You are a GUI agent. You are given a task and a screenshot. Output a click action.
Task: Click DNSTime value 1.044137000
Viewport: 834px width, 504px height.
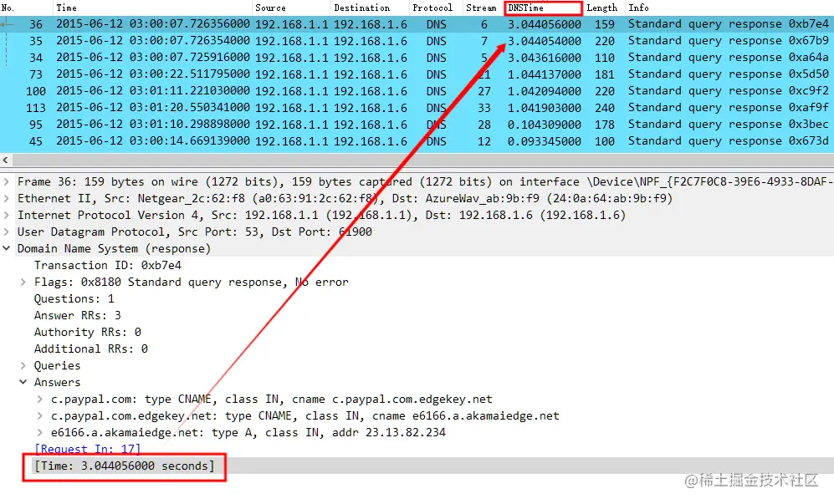(544, 74)
